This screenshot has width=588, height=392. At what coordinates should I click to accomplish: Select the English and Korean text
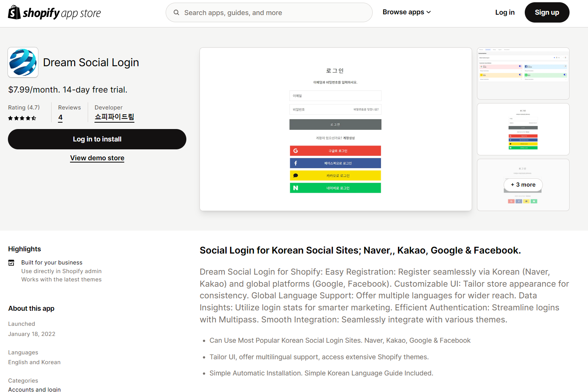35,362
